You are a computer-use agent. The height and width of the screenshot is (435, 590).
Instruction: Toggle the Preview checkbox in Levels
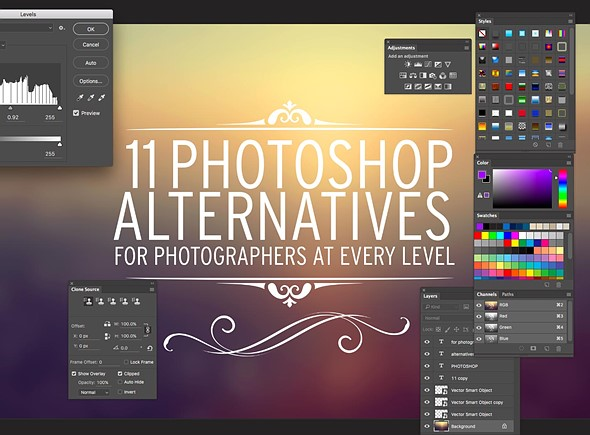(x=76, y=113)
